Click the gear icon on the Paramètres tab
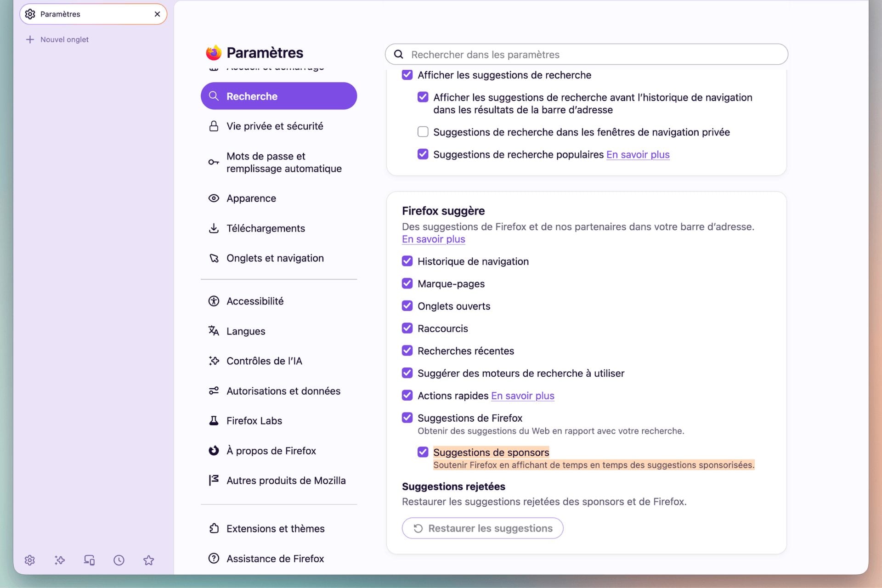Viewport: 882px width, 588px height. [30, 14]
